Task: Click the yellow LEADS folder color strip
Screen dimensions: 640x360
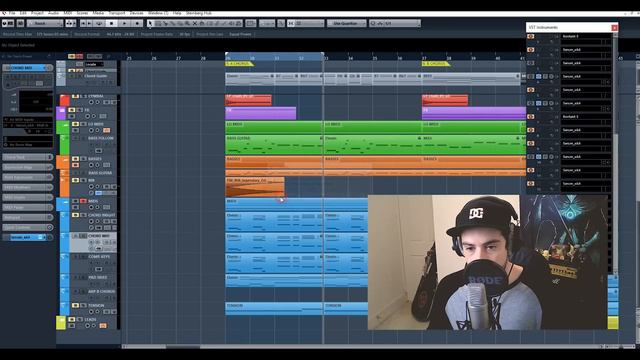Action: pyautogui.click(x=61, y=323)
